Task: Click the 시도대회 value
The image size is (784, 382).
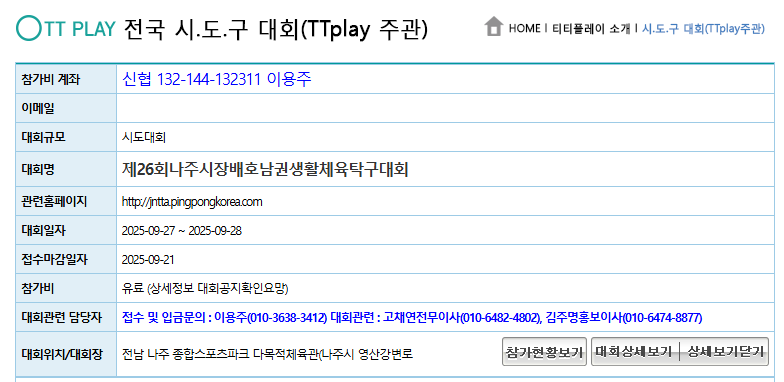Action: pyautogui.click(x=144, y=138)
